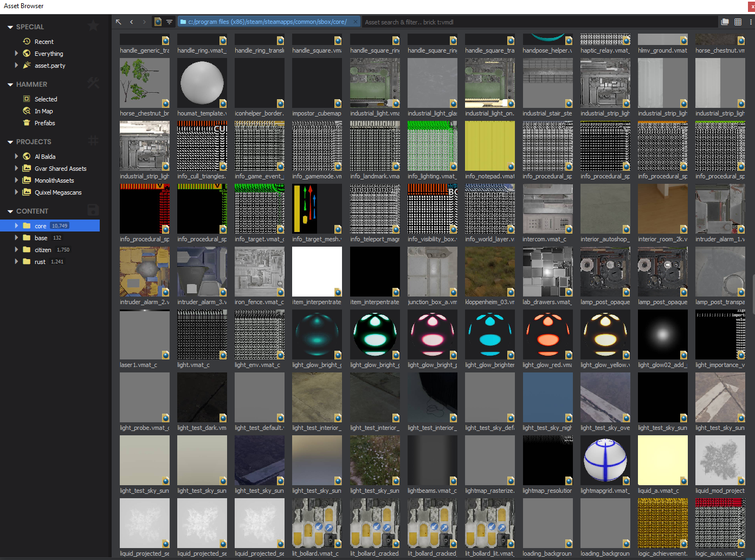The height and width of the screenshot is (560, 755).
Task: Click the star icon beside SPECIAL header
Action: pos(93,25)
